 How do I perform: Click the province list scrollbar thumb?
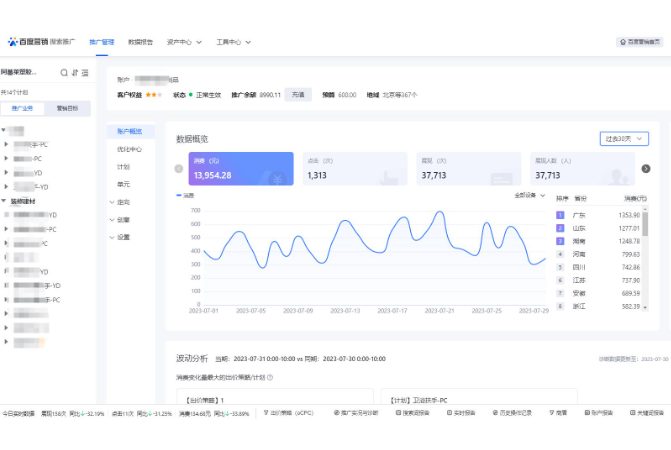(645, 224)
